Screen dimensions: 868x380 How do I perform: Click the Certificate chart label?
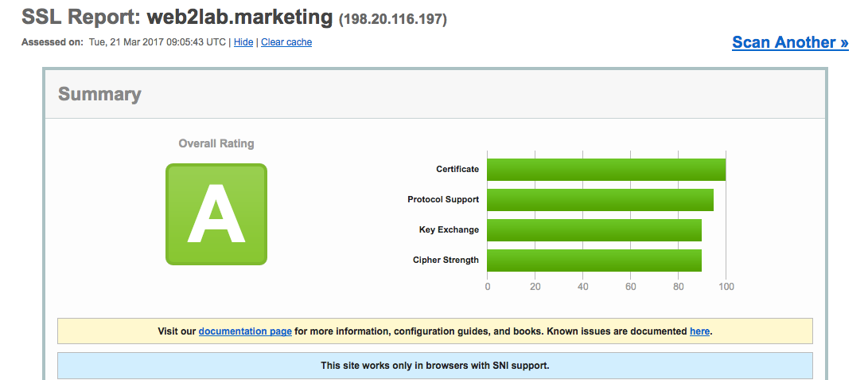[457, 169]
